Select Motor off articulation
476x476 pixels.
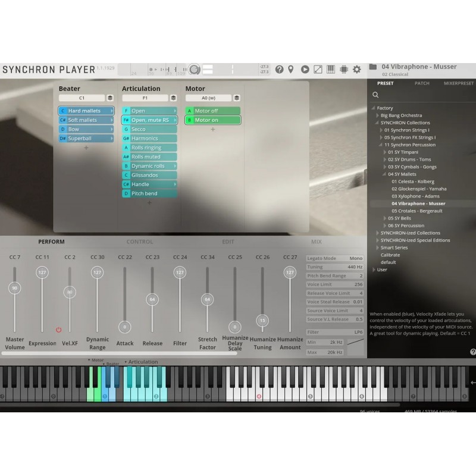211,111
